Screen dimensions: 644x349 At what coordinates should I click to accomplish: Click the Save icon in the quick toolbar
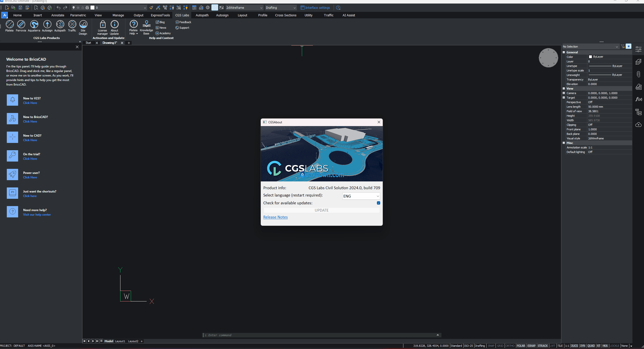tap(20, 8)
